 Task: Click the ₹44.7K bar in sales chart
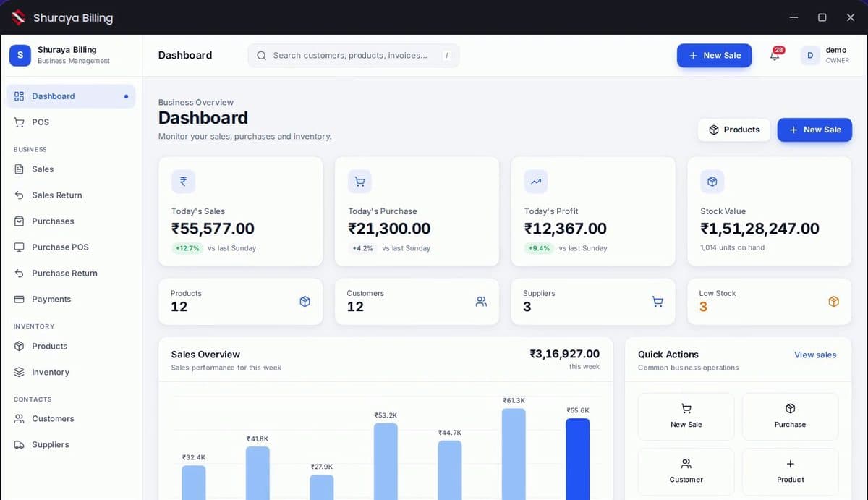tap(450, 470)
